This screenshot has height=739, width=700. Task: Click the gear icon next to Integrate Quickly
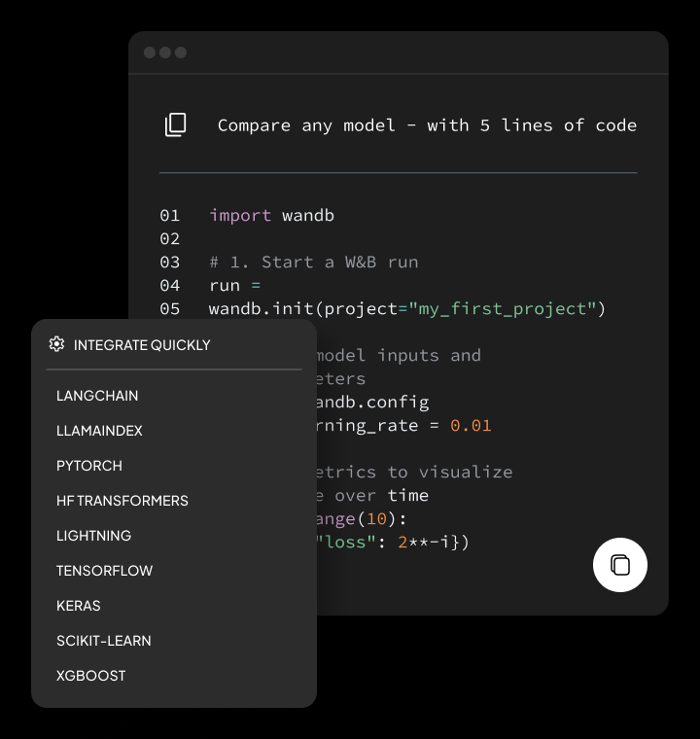coord(56,344)
